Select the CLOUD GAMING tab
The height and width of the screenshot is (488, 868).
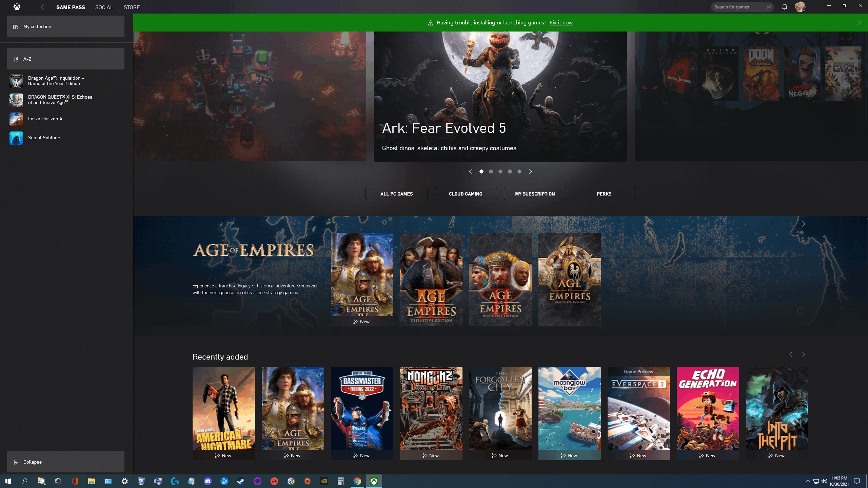click(466, 193)
